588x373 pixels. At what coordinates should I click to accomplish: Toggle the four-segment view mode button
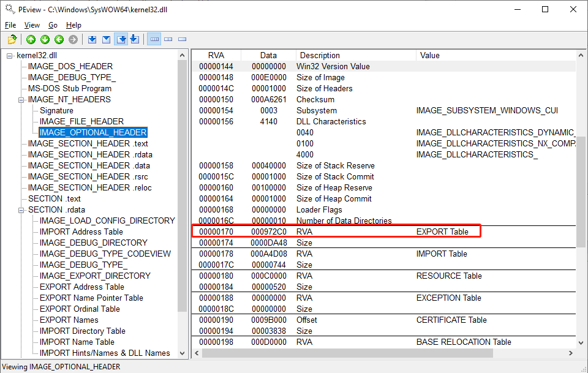154,40
